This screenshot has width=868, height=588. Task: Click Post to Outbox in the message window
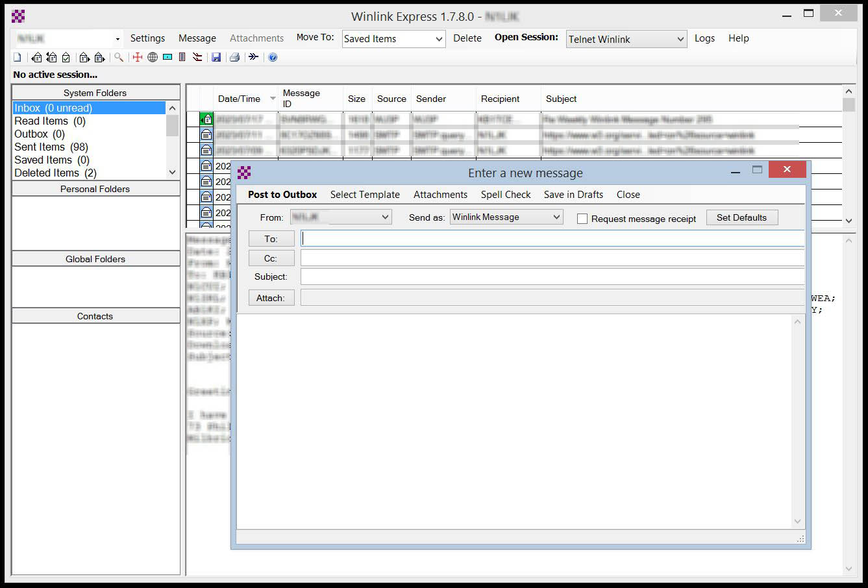[282, 195]
